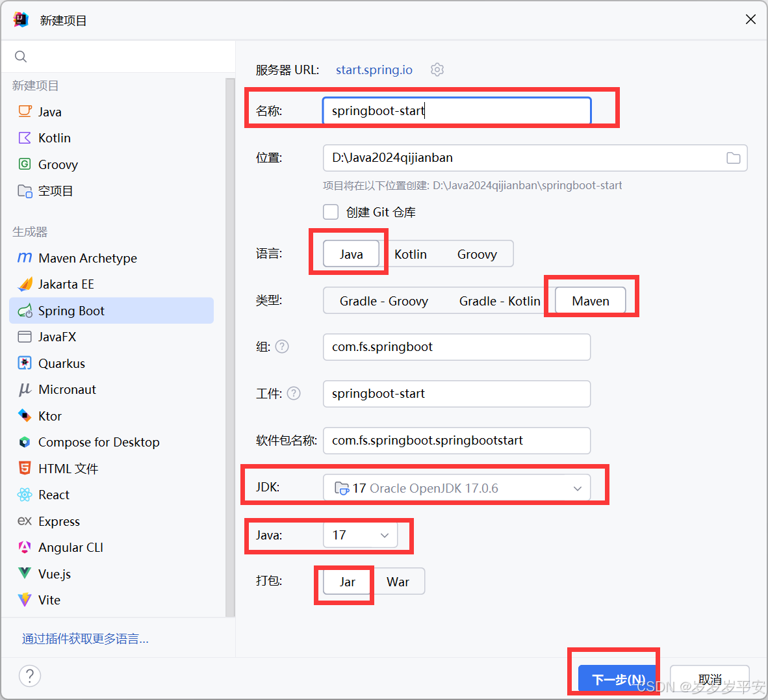The height and width of the screenshot is (700, 768).
Task: Click the Jakarta EE sail icon
Action: click(25, 284)
